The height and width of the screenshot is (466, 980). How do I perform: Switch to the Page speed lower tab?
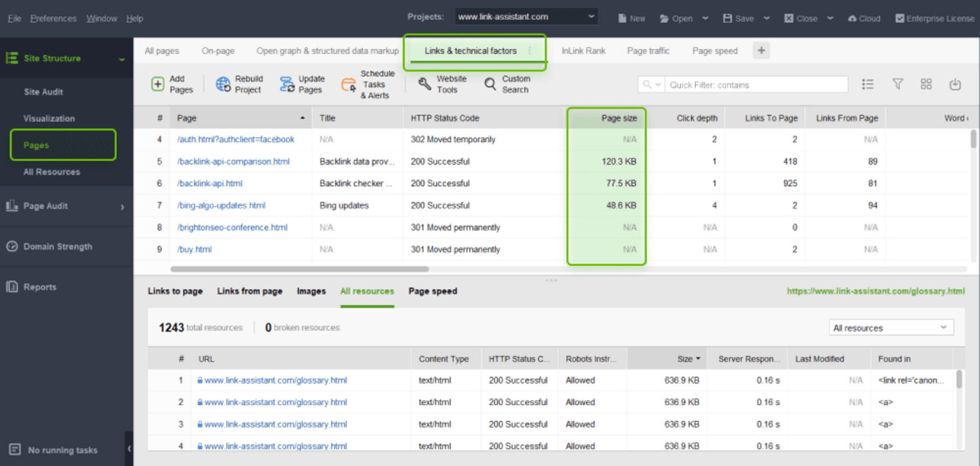coord(432,291)
